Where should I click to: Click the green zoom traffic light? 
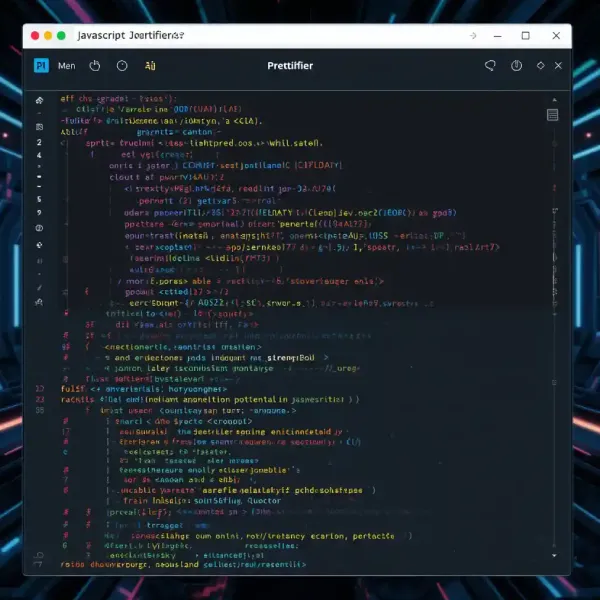pyautogui.click(x=61, y=36)
